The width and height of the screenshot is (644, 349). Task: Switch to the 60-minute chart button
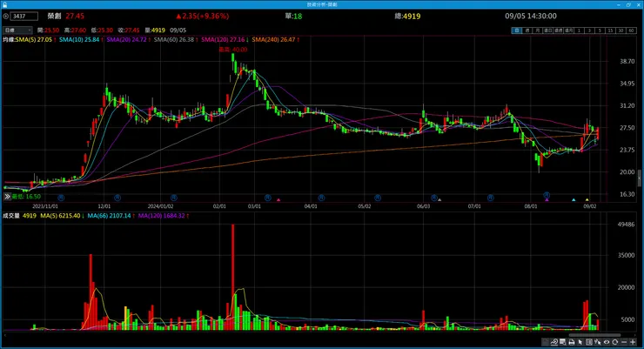pyautogui.click(x=631, y=30)
